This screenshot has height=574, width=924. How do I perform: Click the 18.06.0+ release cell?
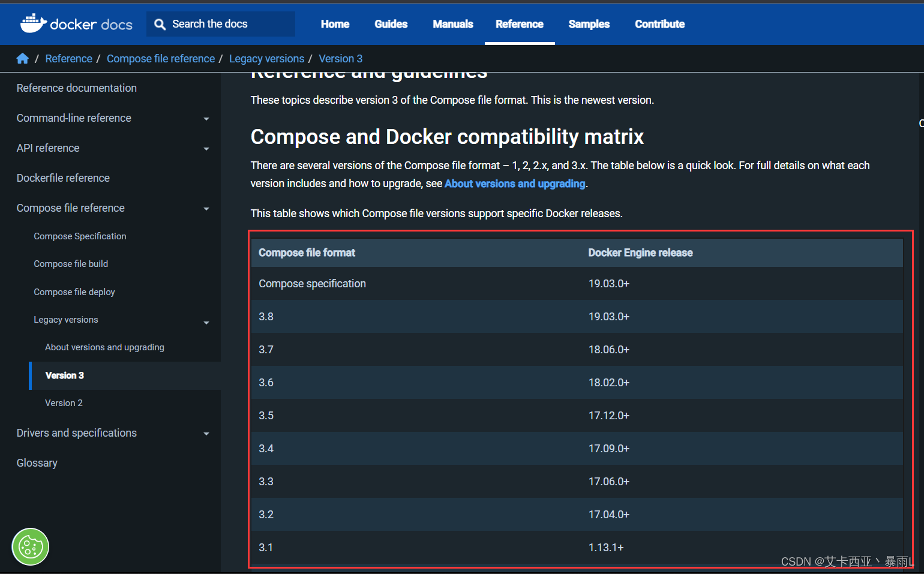pos(609,350)
